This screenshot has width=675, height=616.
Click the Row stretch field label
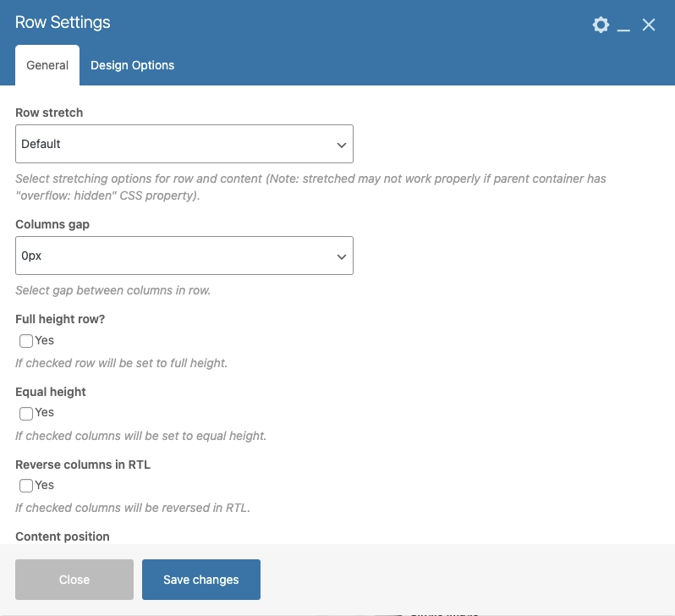pos(49,113)
